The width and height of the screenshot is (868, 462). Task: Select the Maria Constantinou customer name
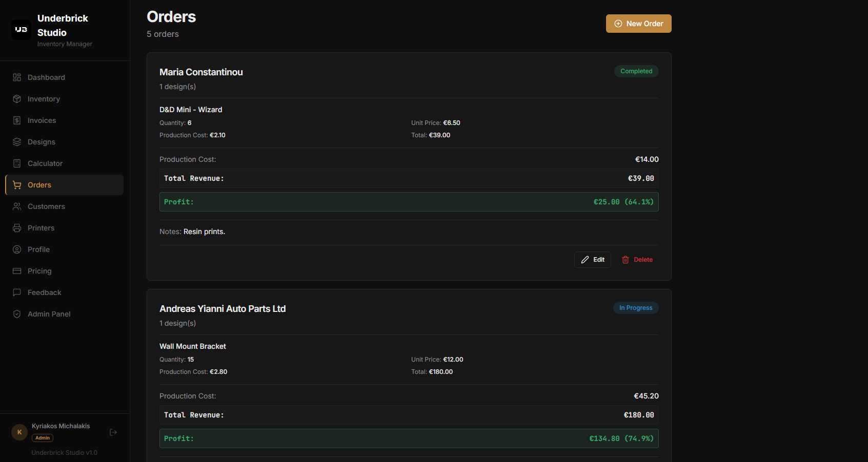click(201, 72)
